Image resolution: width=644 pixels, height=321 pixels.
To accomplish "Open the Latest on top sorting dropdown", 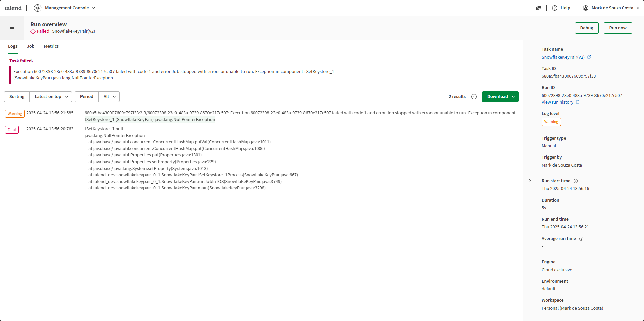I will (51, 97).
